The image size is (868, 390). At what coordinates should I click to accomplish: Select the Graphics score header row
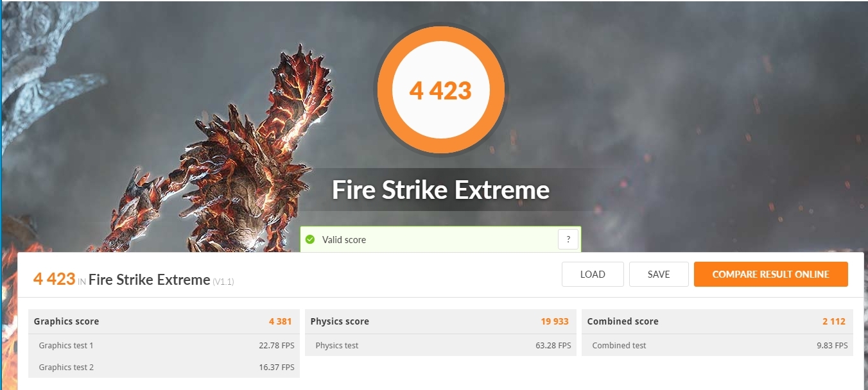(164, 321)
